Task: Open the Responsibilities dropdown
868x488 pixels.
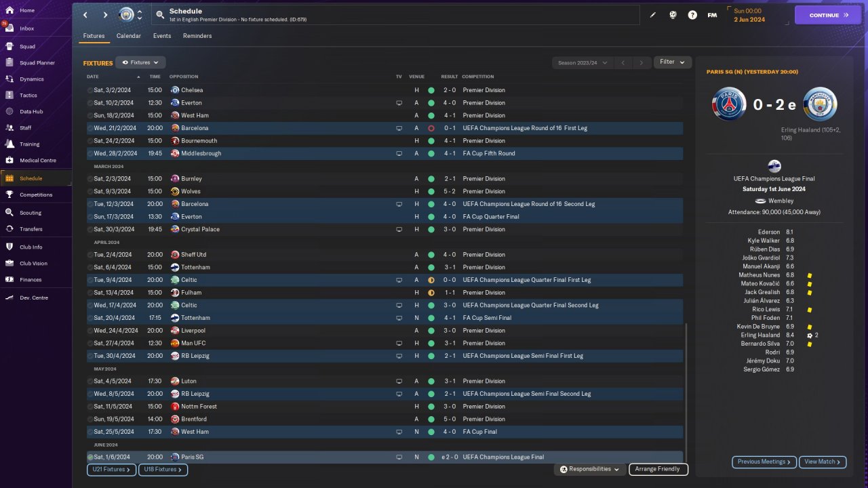Action: (589, 469)
